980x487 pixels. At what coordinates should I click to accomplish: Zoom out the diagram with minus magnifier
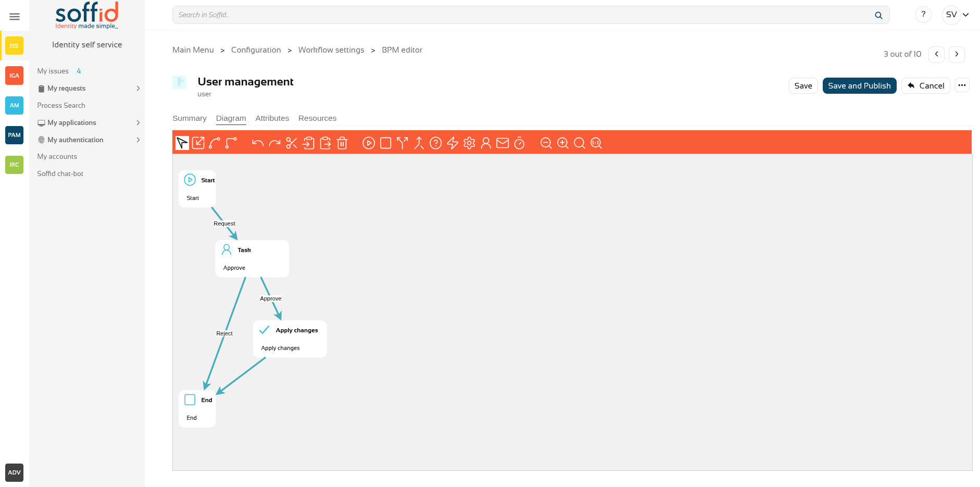click(546, 143)
